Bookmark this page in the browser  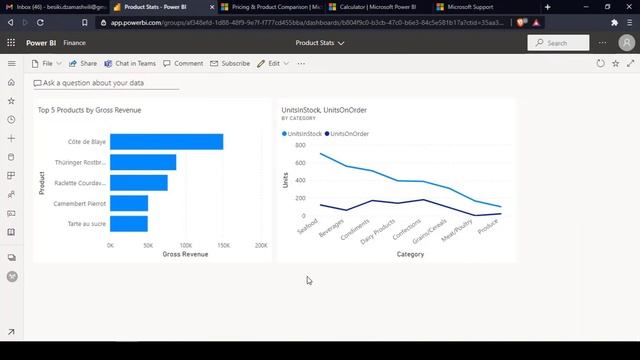84,22
